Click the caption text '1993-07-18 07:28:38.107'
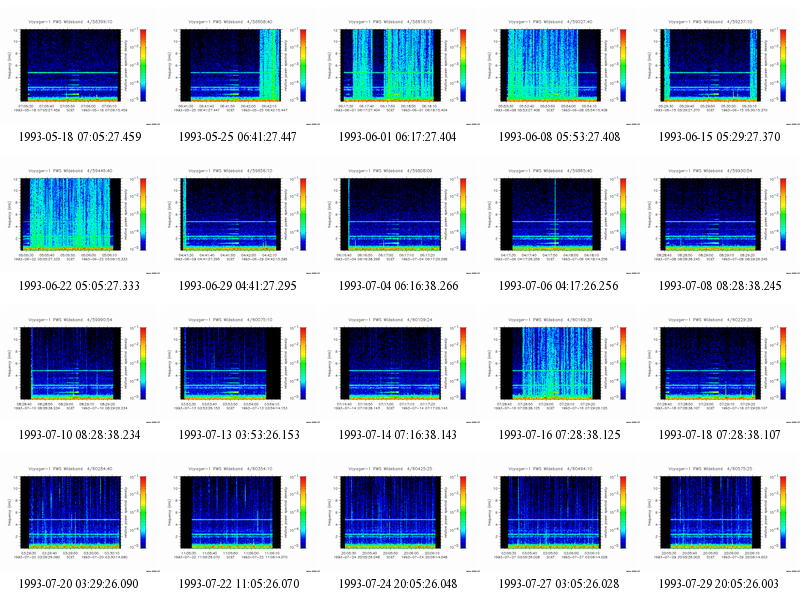800x596 pixels. click(719, 435)
